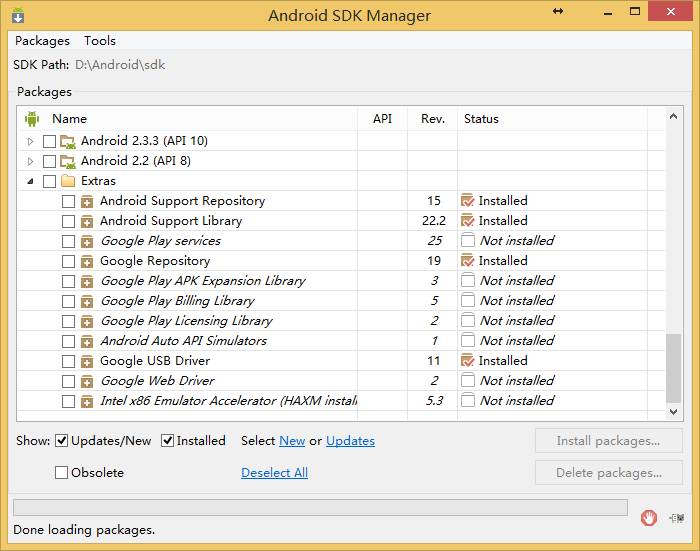Viewport: 700px width, 551px height.
Task: Click the Google Play Licensing Library package icon
Action: 87,321
